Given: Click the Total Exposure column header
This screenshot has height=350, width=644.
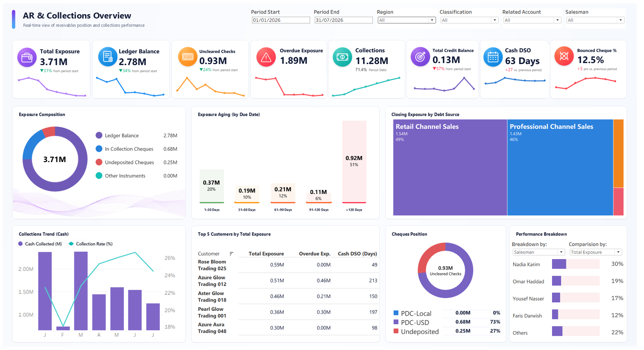Looking at the screenshot, I should pos(266,254).
